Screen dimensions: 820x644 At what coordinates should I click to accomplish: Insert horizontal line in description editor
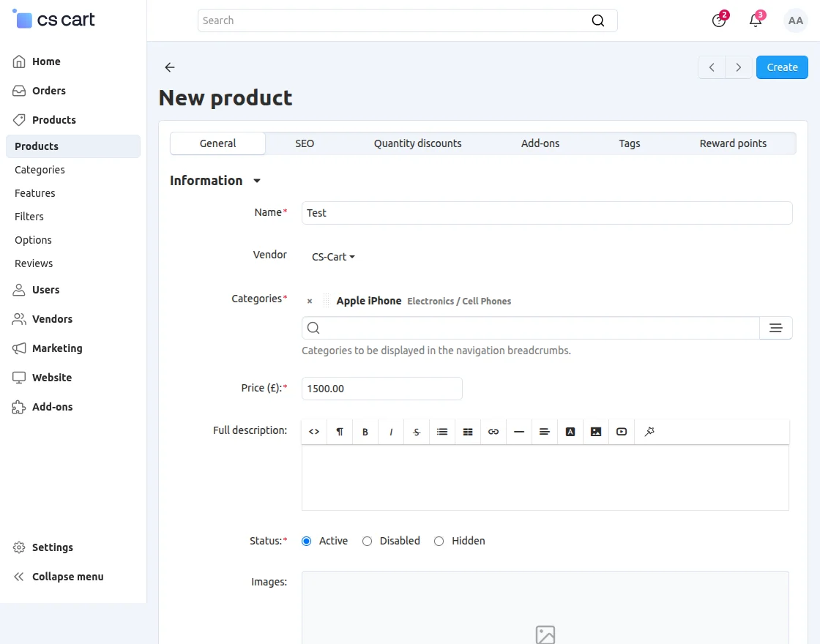click(519, 432)
